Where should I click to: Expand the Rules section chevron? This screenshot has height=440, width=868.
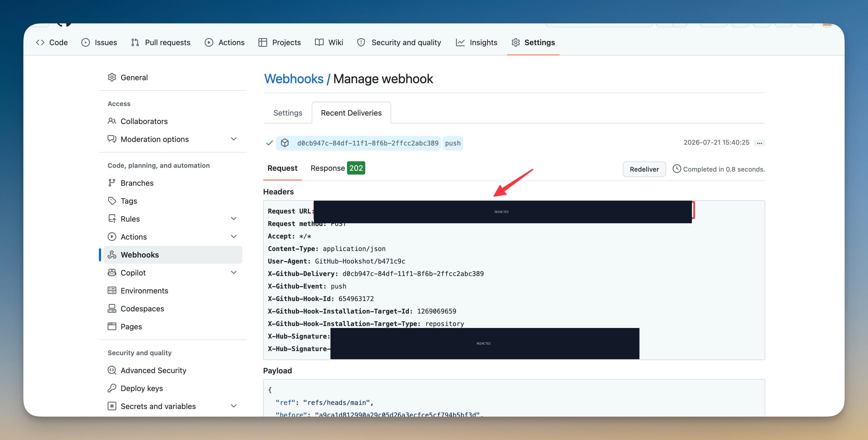pyautogui.click(x=233, y=218)
